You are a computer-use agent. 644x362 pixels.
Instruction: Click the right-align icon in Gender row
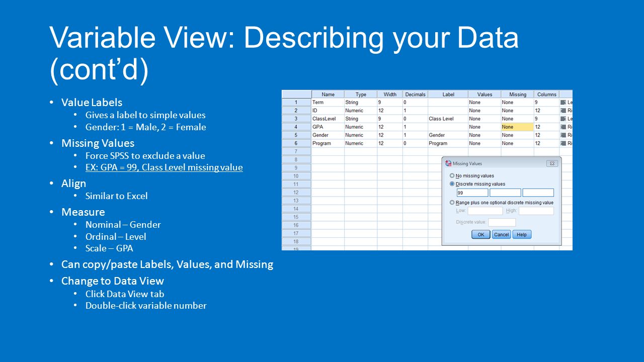[563, 135]
